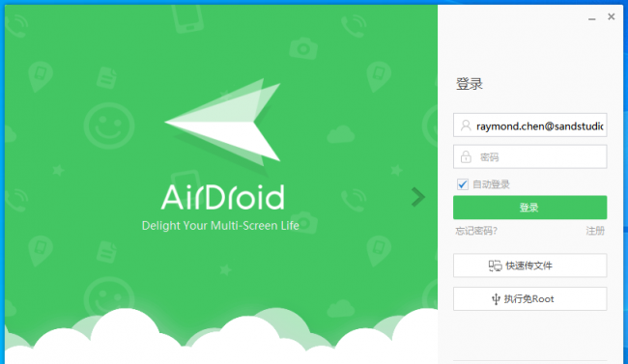This screenshot has height=364, width=628.
Task: Click the AirDroid wordmark text
Action: (x=222, y=197)
